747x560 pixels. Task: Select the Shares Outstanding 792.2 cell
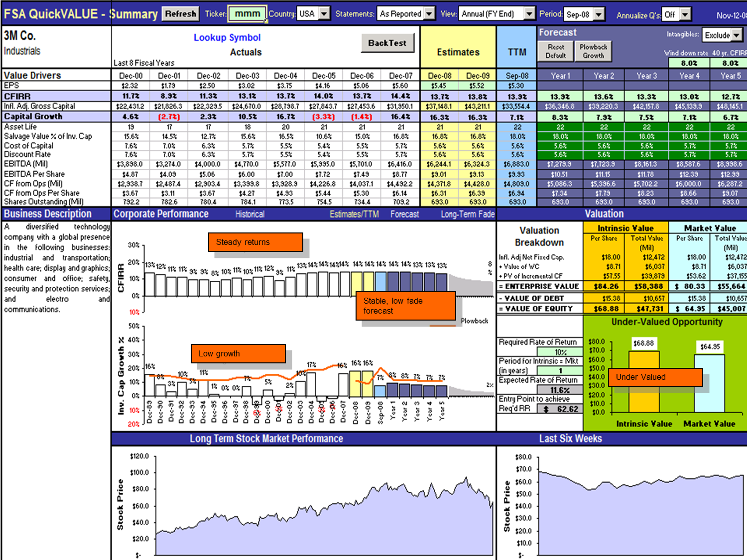130,202
